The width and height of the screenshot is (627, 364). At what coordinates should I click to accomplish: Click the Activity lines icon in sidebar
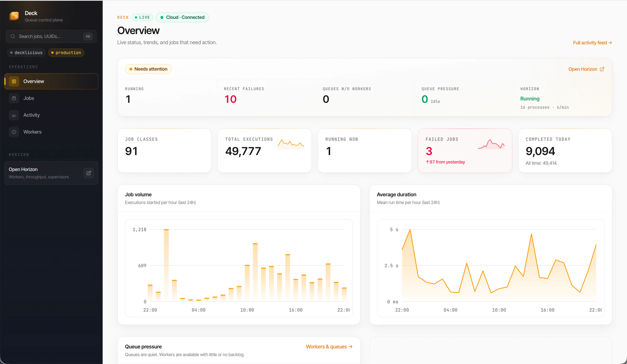click(x=14, y=115)
